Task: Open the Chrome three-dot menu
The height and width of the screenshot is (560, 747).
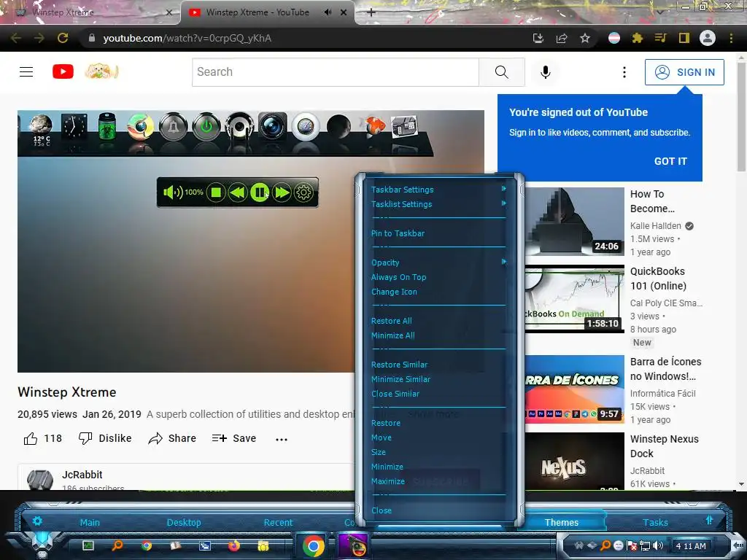Action: tap(731, 38)
